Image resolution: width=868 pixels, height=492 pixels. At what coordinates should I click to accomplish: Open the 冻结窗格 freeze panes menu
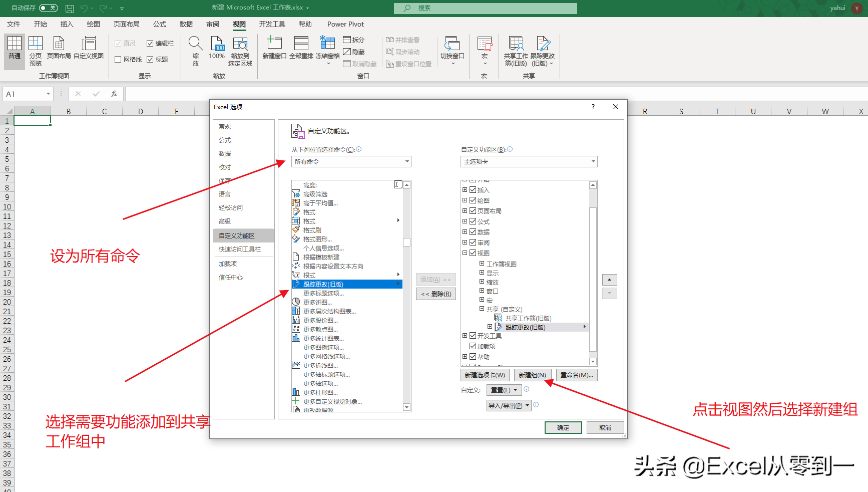pos(328,51)
